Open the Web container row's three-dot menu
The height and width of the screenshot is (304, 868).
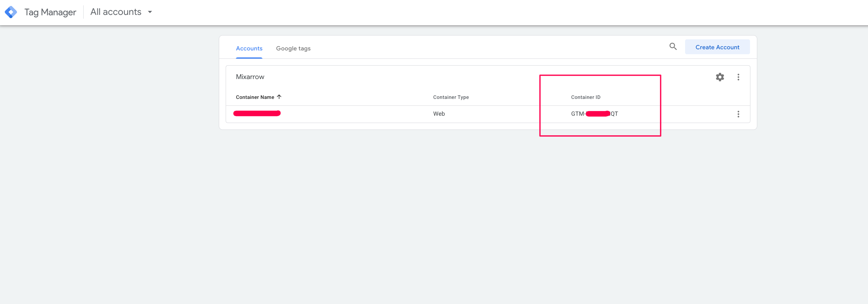[x=738, y=114]
